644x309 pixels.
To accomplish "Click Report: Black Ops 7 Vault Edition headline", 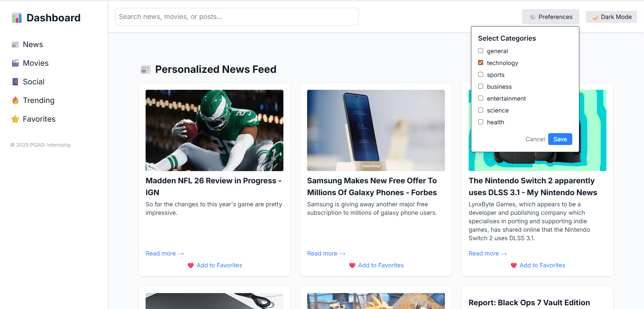I will [529, 303].
